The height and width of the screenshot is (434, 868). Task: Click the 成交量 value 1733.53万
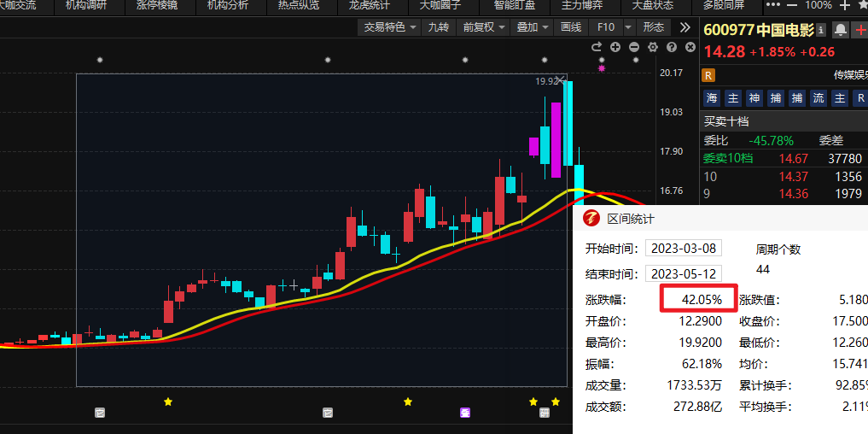[x=695, y=385]
